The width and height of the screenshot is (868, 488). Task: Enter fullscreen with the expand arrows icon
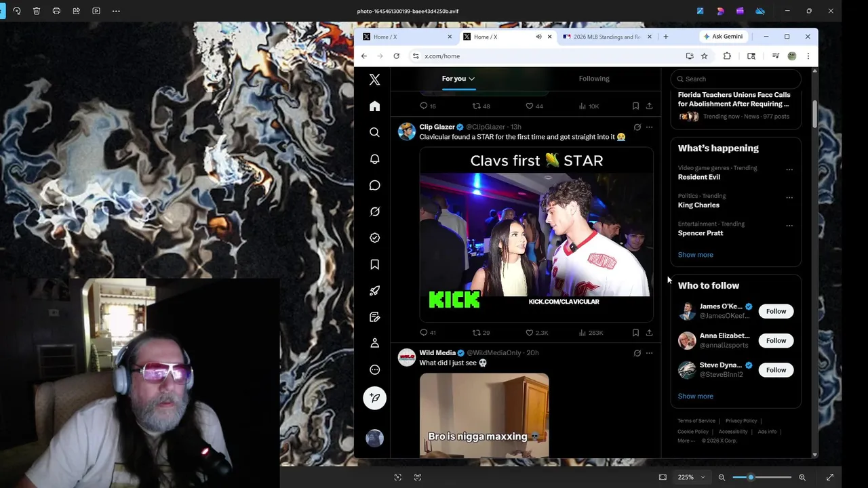pos(829,477)
